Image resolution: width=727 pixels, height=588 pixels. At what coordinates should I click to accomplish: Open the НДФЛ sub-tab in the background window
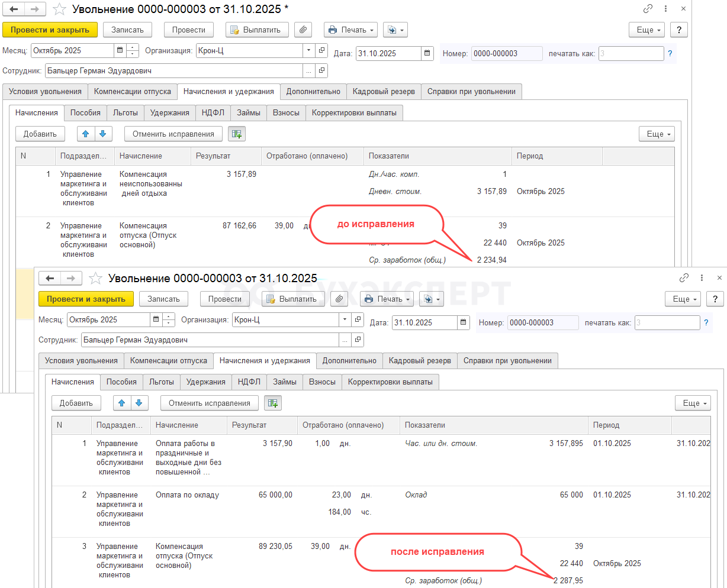[x=213, y=112]
